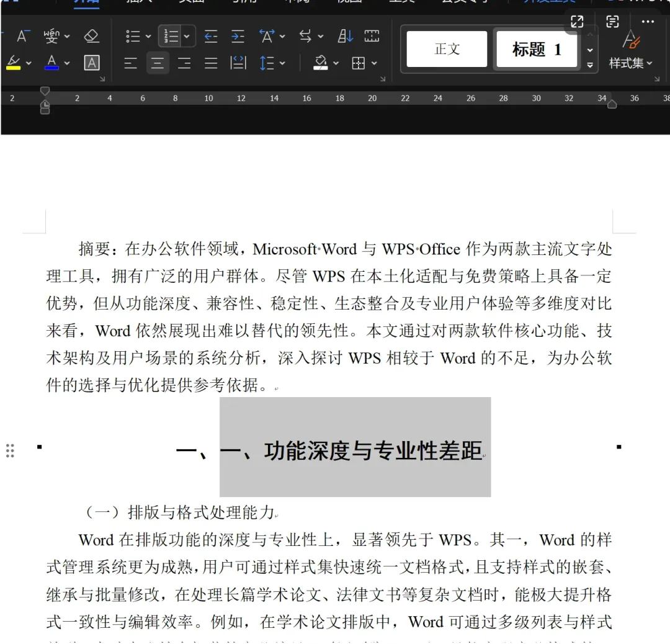Click the borders grid icon
670x644 pixels.
pyautogui.click(x=359, y=63)
